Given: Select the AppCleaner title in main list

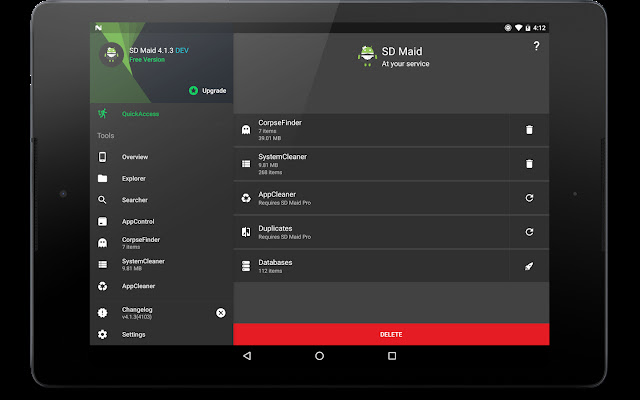Looking at the screenshot, I should 277,194.
